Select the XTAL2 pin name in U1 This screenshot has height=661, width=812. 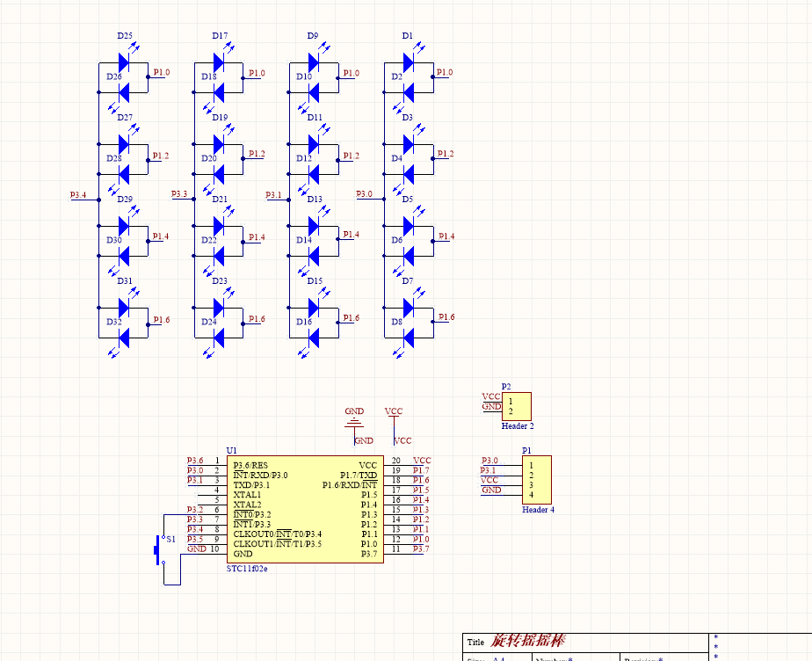point(247,505)
